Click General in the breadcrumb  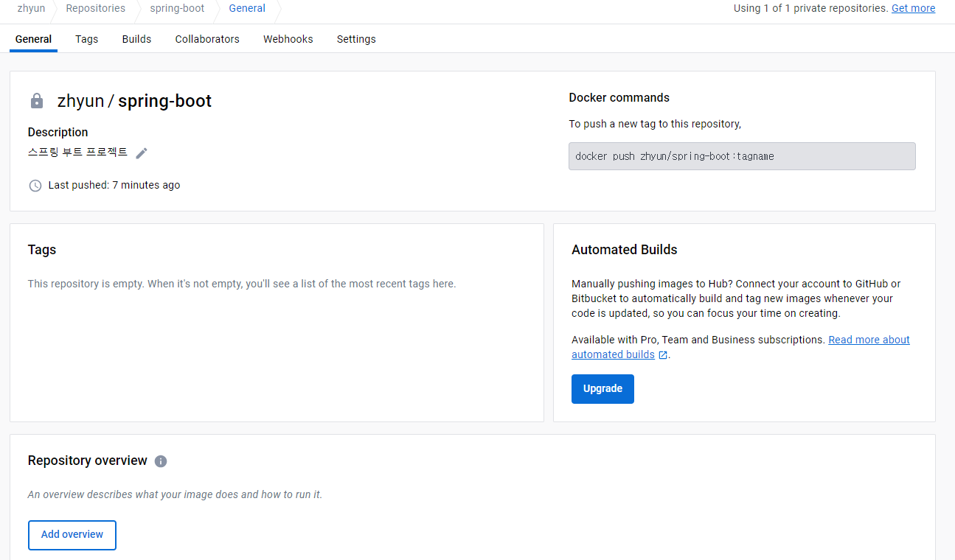(247, 8)
